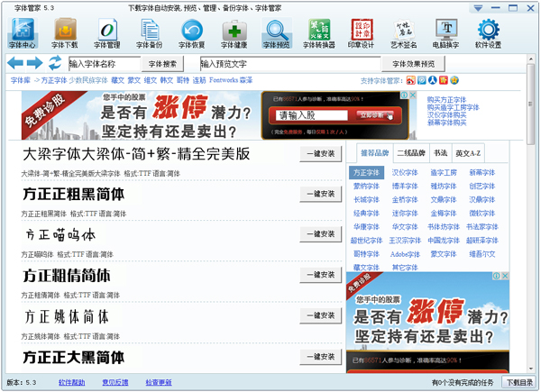Close the right sidebar ad with its X
541x392 pixels.
click(x=505, y=276)
